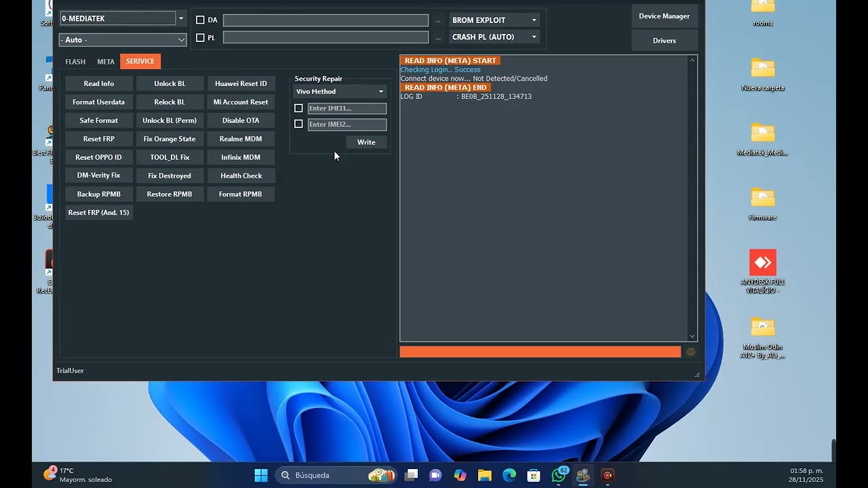Viewport: 868px width, 488px height.
Task: Click the browse dots next to DA field
Action: click(x=438, y=20)
